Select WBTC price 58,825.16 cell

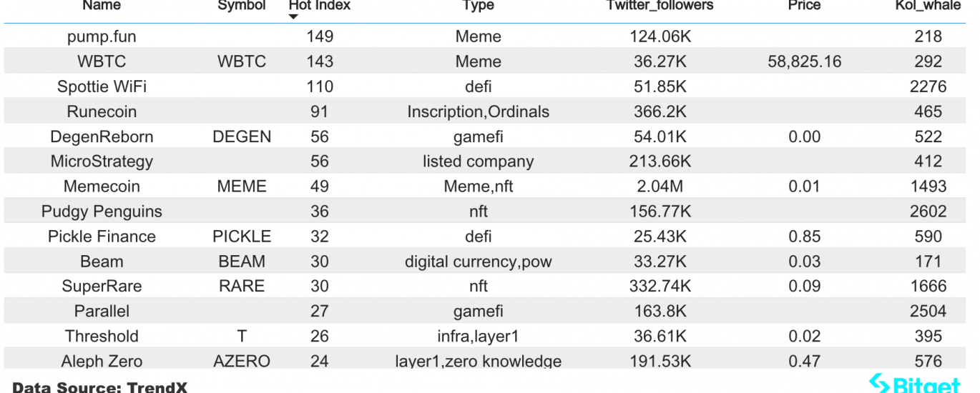click(804, 61)
